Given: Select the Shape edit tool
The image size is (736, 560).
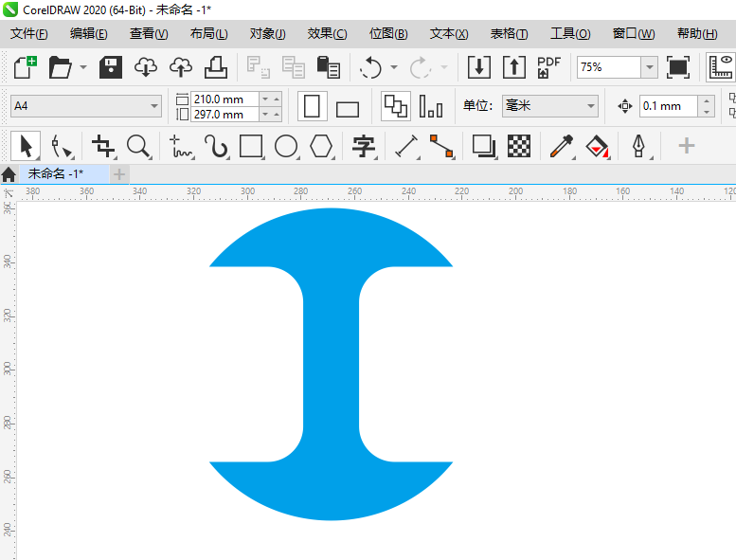Looking at the screenshot, I should coord(62,146).
